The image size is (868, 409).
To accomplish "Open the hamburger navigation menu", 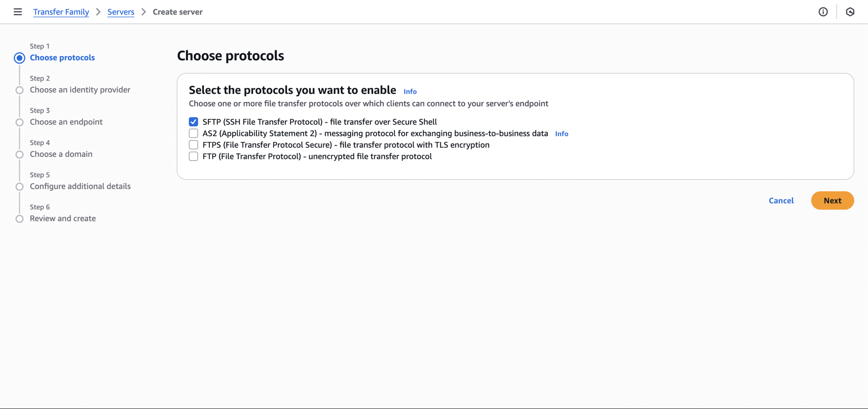I will (18, 12).
